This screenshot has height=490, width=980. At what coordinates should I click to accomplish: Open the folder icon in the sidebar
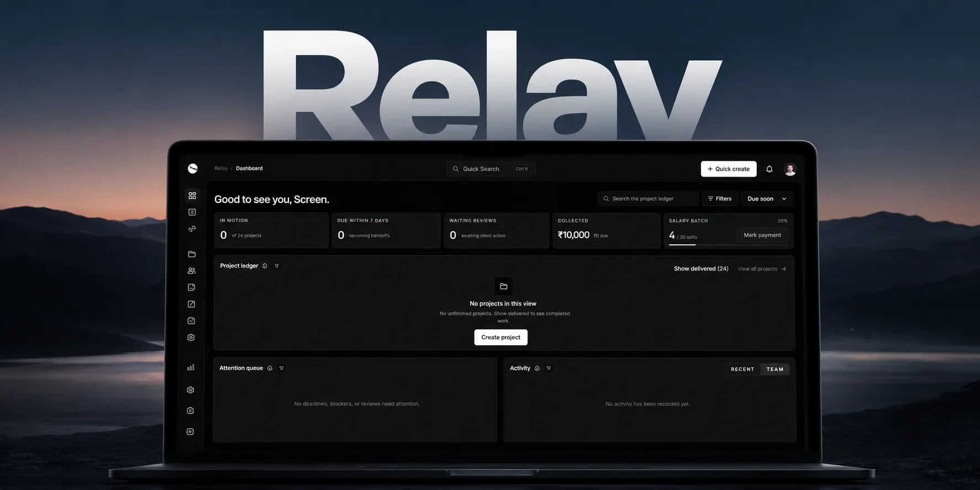click(x=192, y=254)
